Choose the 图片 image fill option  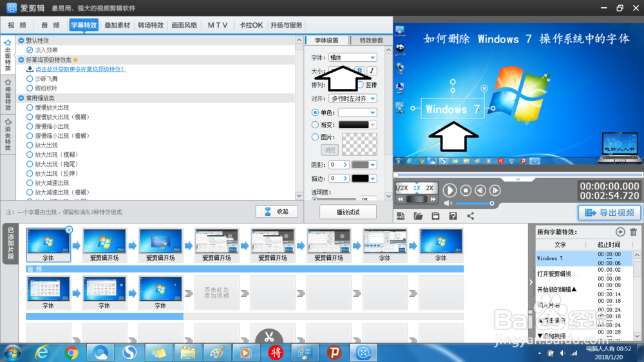(315, 137)
